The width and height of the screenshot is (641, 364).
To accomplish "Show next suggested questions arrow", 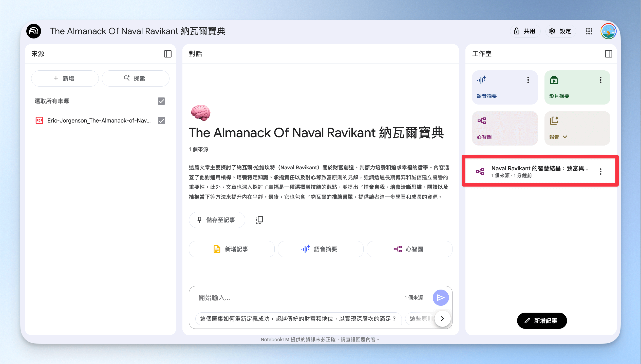I will [x=442, y=318].
